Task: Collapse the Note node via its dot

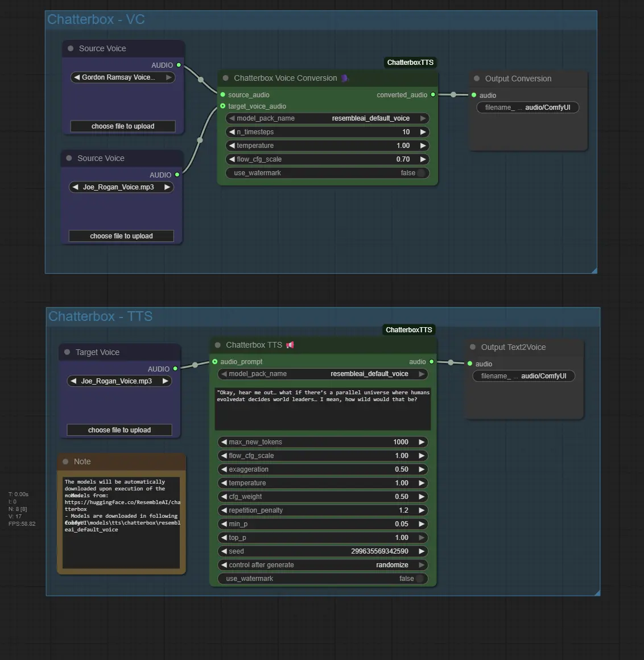Action: pos(66,461)
